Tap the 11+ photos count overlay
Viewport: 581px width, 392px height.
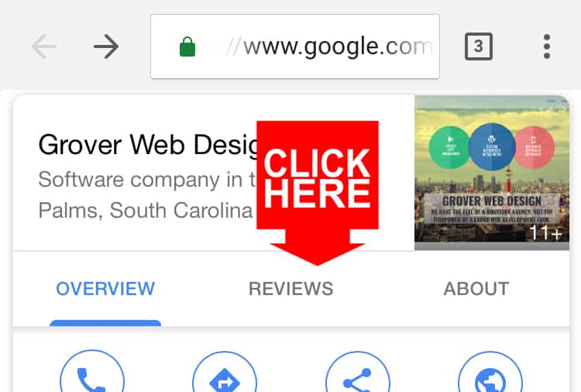click(x=545, y=233)
